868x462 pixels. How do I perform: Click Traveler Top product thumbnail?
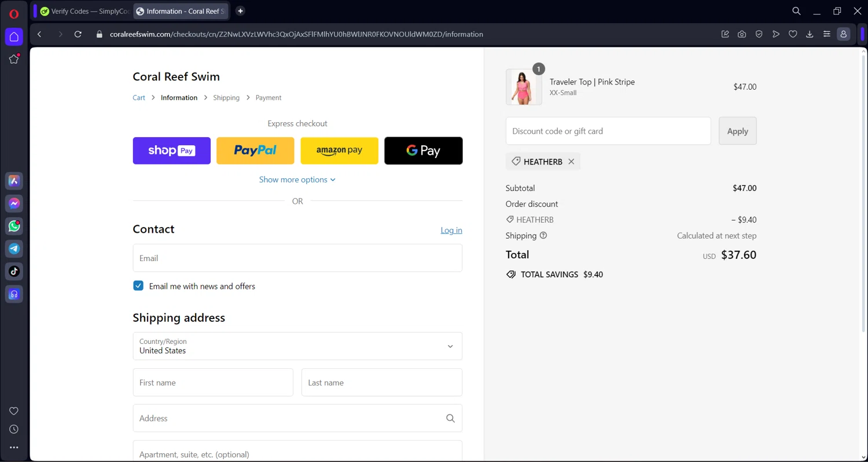[524, 87]
